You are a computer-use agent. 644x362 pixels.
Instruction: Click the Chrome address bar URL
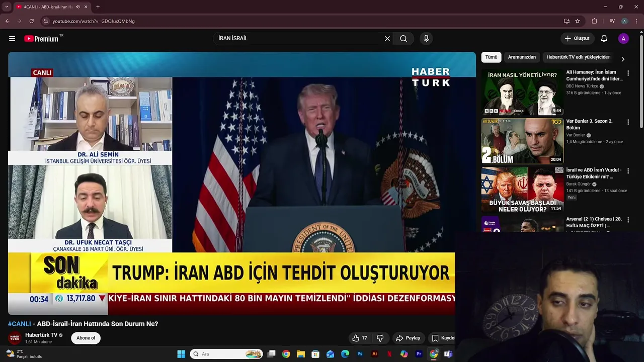(94, 21)
